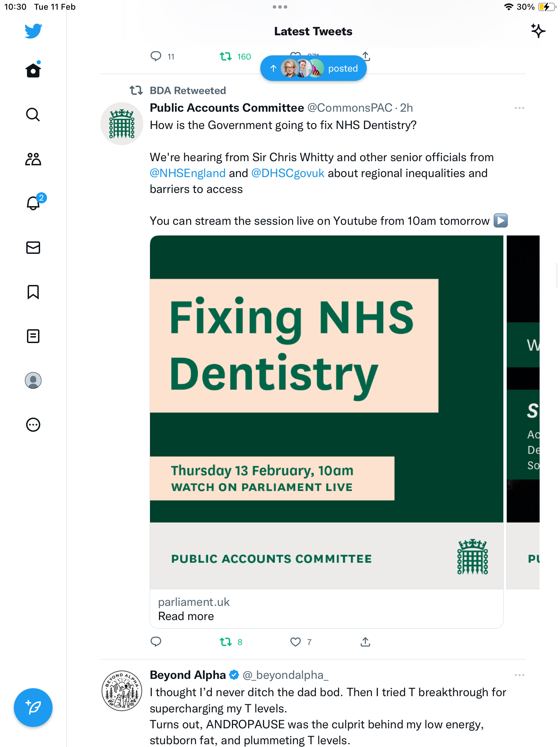Image resolution: width=560 pixels, height=747 pixels.
Task: Open Lists icon in sidebar
Action: [x=33, y=336]
